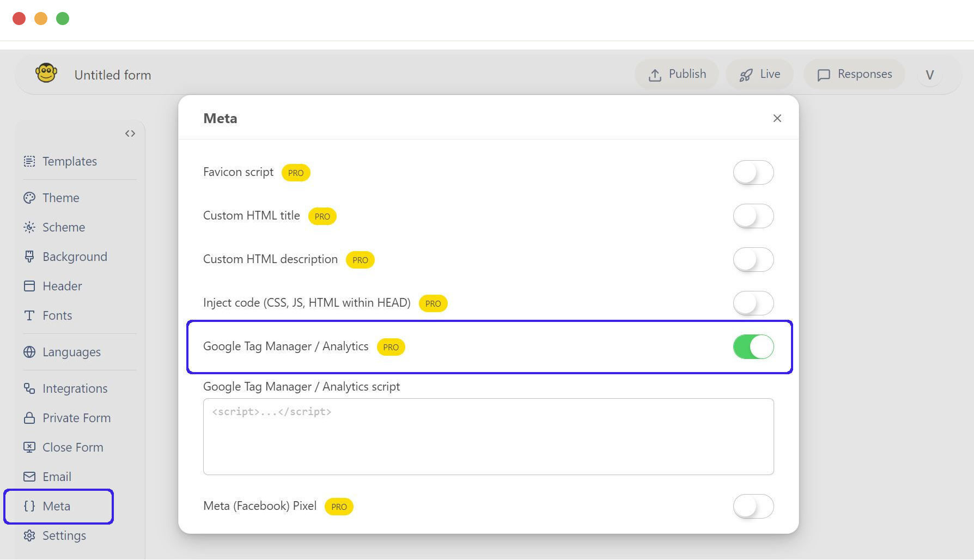Image resolution: width=974 pixels, height=560 pixels.
Task: Turn on Custom HTML description toggle
Action: tap(753, 260)
